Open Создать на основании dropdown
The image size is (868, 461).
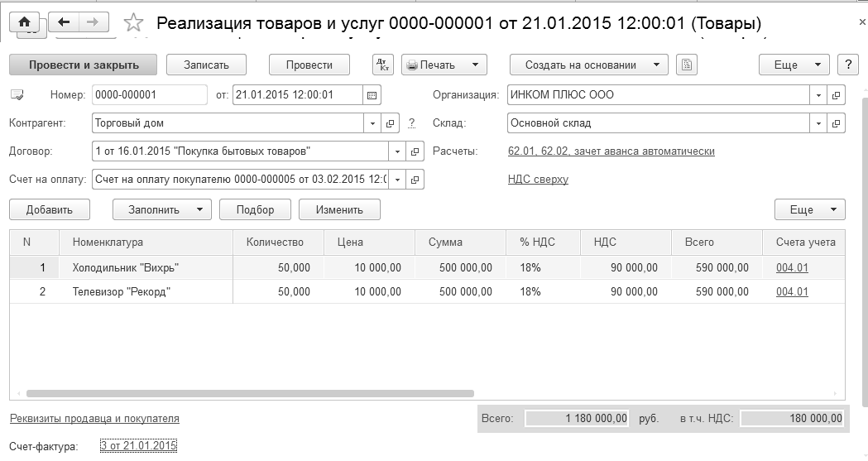(x=589, y=65)
